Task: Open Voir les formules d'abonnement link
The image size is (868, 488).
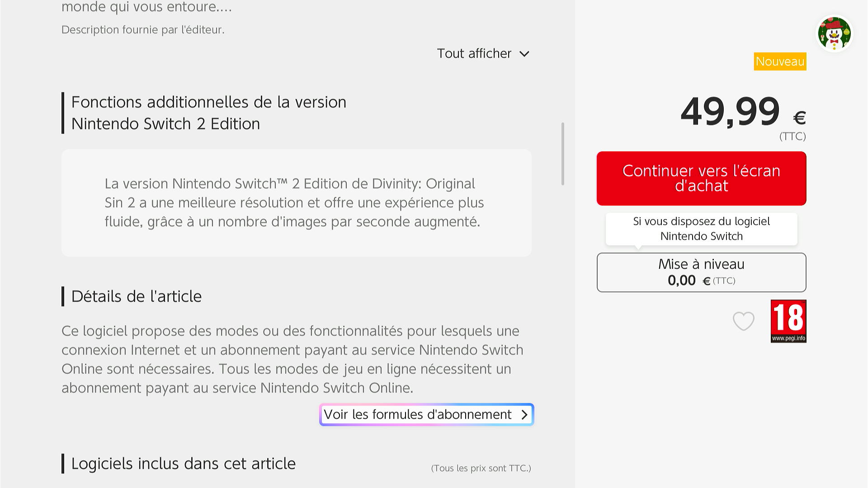Action: pyautogui.click(x=418, y=414)
